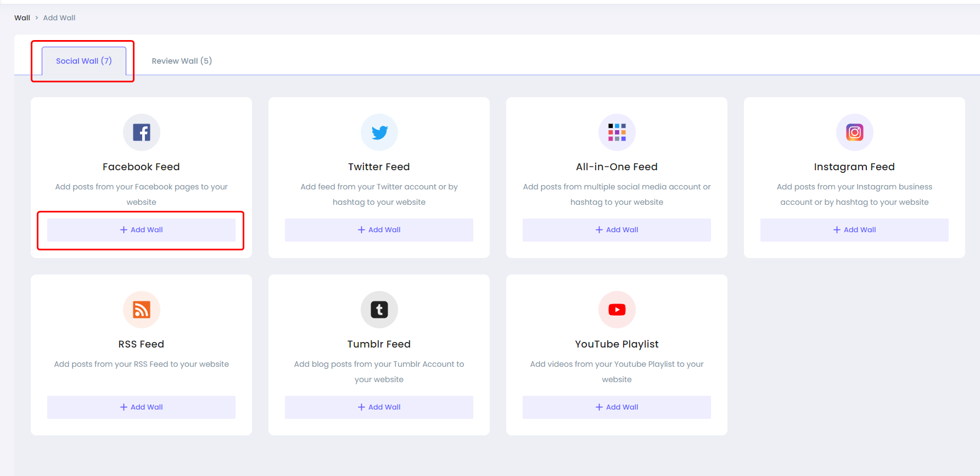The image size is (980, 476).
Task: Click the description starting 'Add posts from your Facebook pages'
Action: click(142, 194)
